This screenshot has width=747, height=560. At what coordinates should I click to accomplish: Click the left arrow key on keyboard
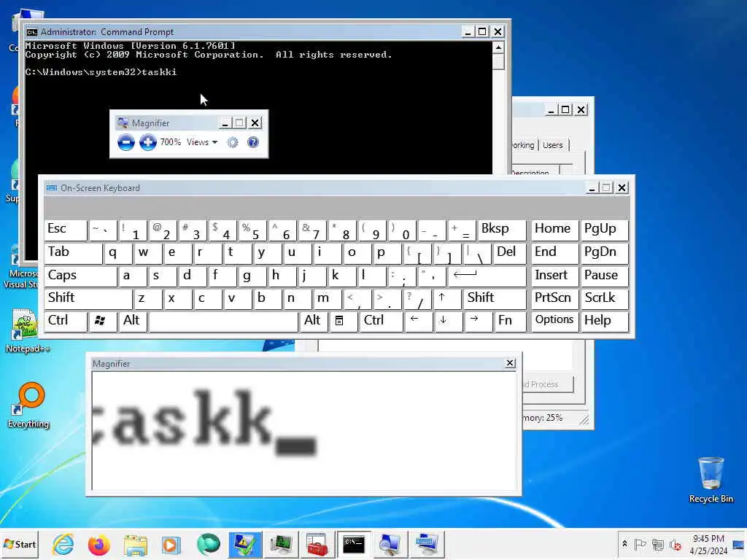[418, 321]
